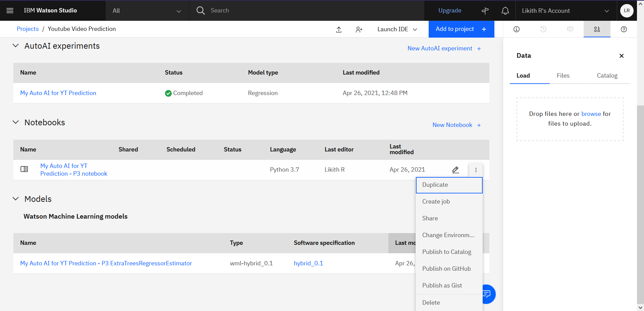The width and height of the screenshot is (644, 311).
Task: Click the notebook row three-dot menu
Action: click(476, 170)
